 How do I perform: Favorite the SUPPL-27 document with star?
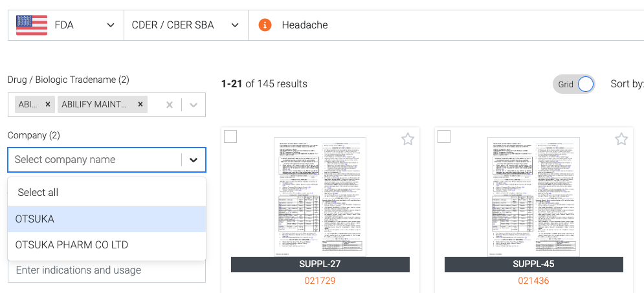(x=407, y=139)
